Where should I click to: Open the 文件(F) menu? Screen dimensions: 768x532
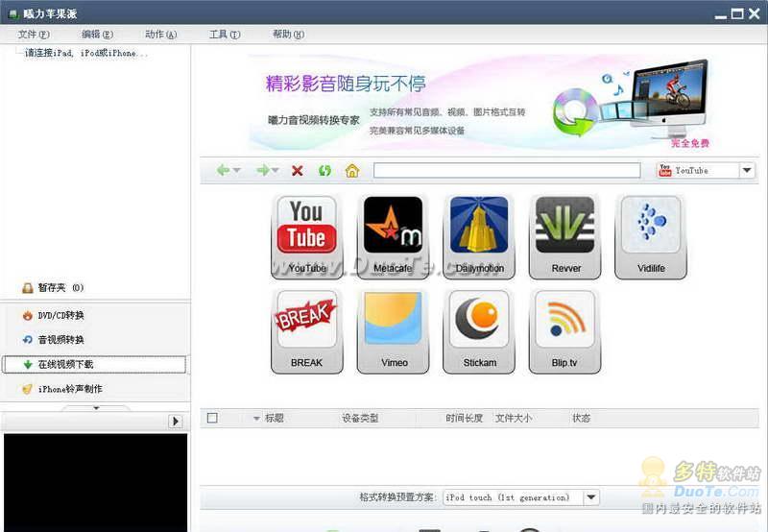(34, 35)
